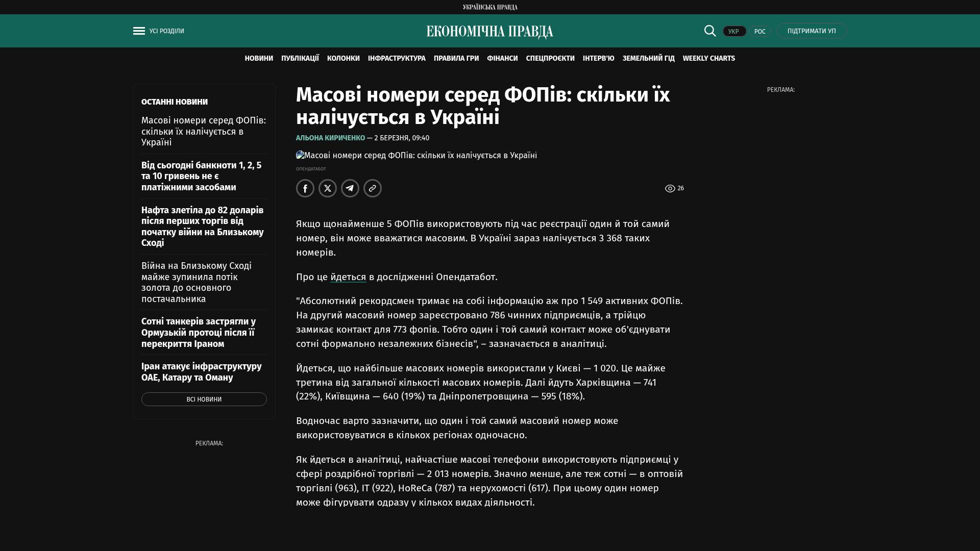
Task: Click the article's main image placeholder
Action: coord(416,156)
